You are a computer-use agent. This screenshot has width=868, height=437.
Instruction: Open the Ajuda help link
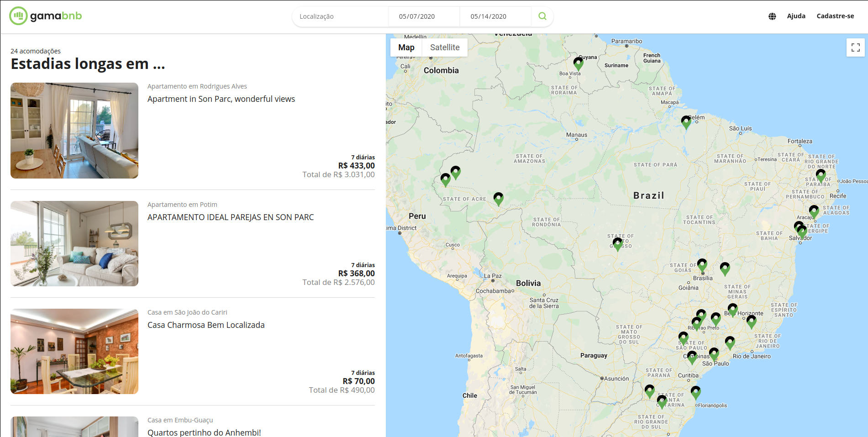point(796,16)
